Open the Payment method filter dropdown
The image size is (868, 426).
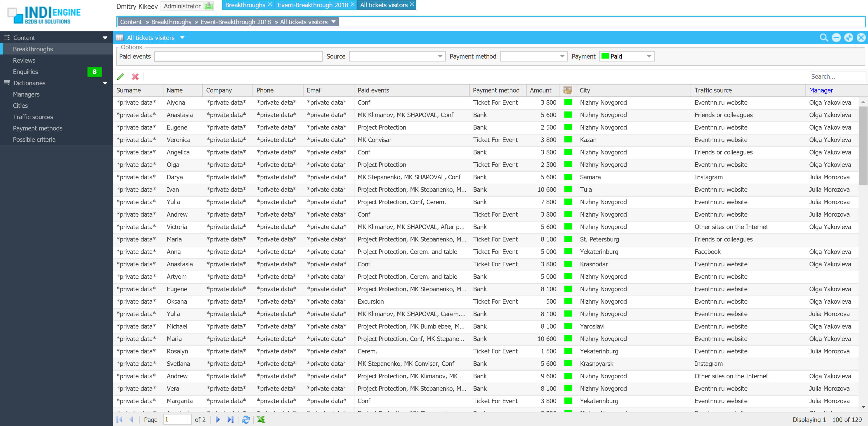pyautogui.click(x=562, y=56)
